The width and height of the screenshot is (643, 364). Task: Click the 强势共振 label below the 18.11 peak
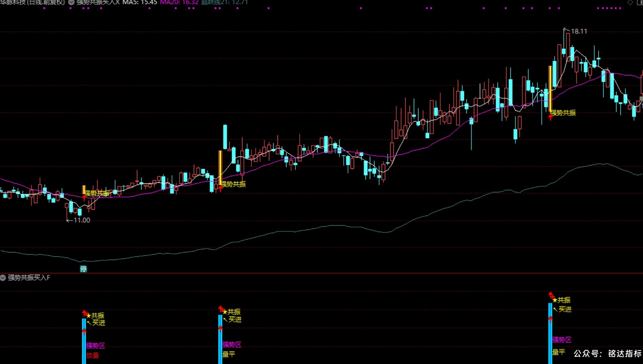(563, 113)
